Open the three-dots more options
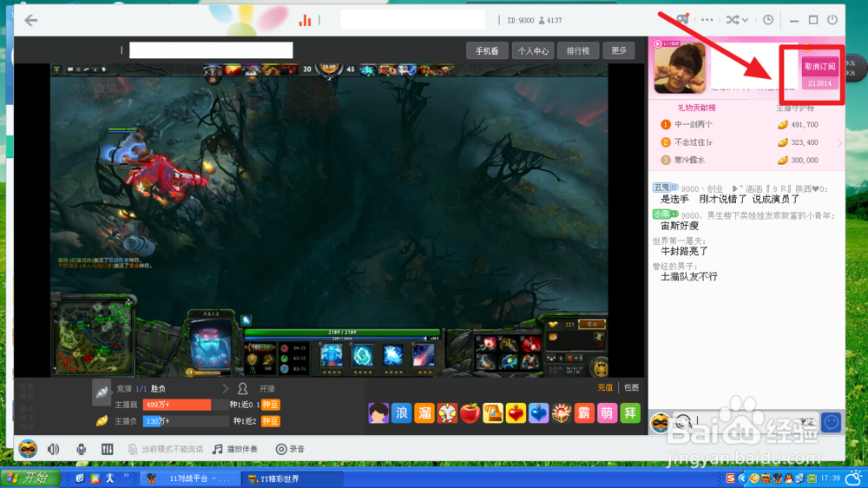This screenshot has height=488, width=868. (707, 20)
